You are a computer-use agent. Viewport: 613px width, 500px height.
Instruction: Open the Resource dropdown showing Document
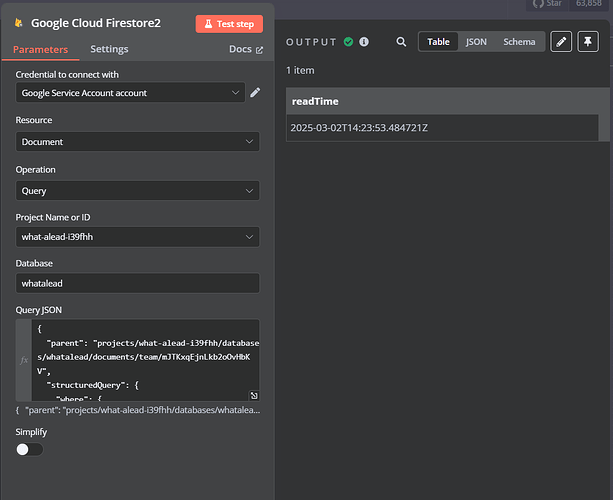tap(138, 142)
